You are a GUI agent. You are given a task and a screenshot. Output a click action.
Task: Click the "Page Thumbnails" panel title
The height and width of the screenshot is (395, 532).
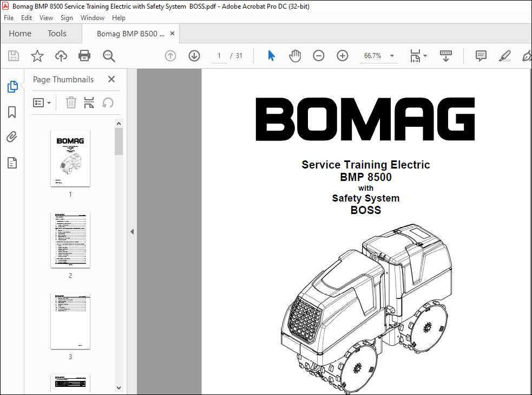pyautogui.click(x=63, y=80)
